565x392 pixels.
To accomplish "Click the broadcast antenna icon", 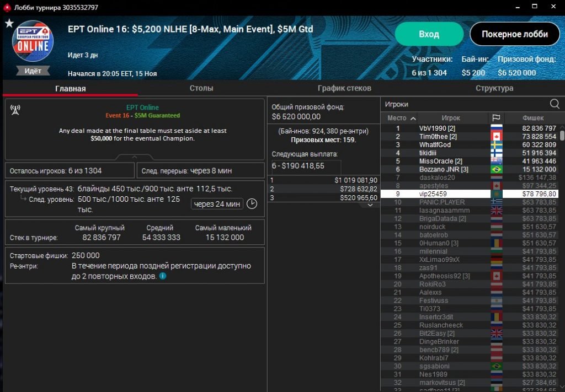I will tap(15, 109).
